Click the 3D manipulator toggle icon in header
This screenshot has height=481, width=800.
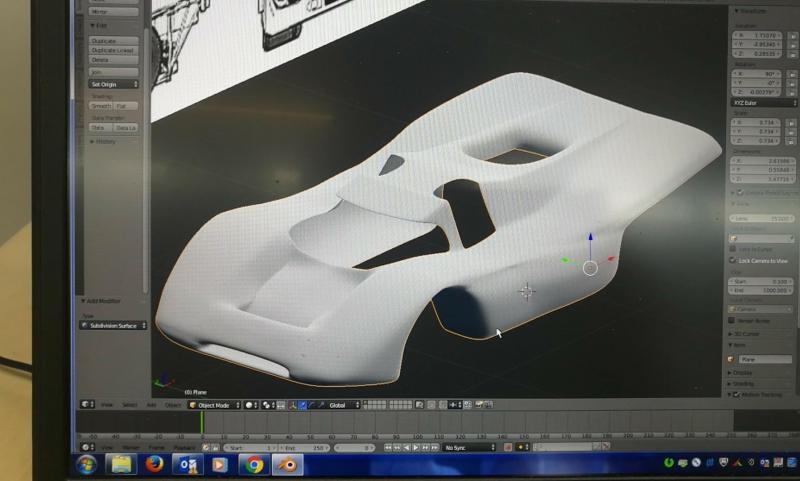coord(294,405)
